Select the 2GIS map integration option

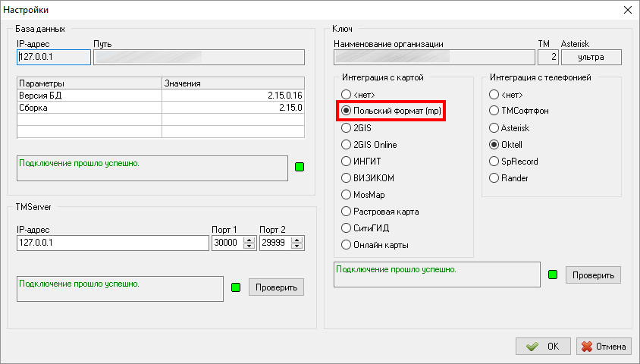pyautogui.click(x=347, y=128)
